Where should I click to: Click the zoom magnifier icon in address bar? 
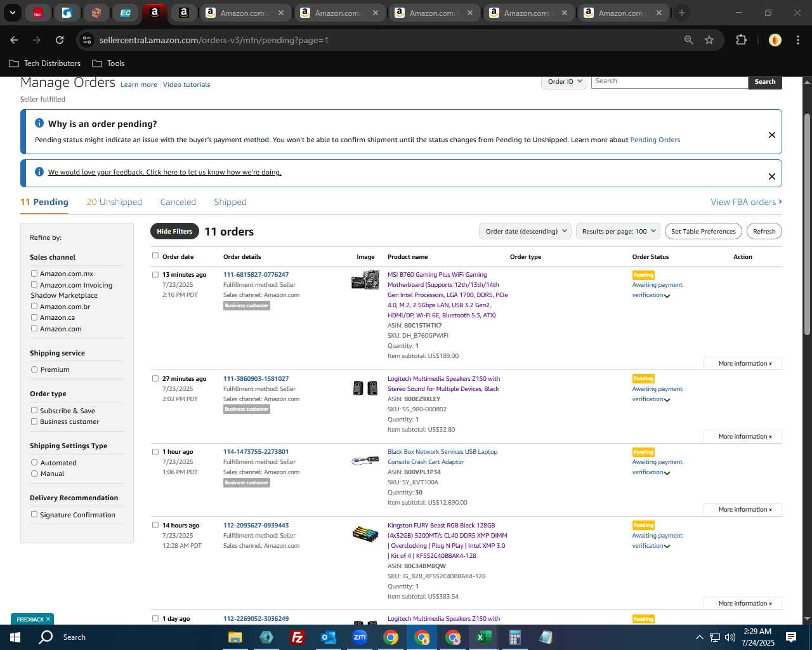coord(688,40)
